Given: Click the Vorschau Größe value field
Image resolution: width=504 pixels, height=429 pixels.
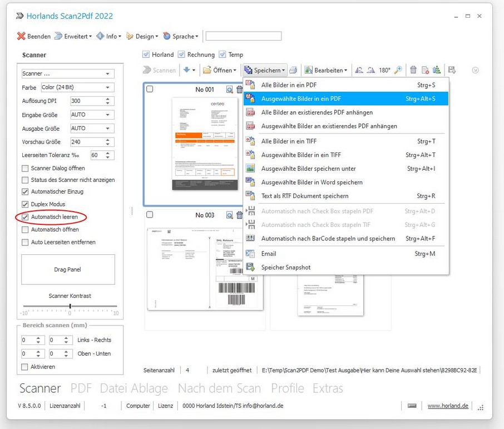Looking at the screenshot, I should 87,142.
